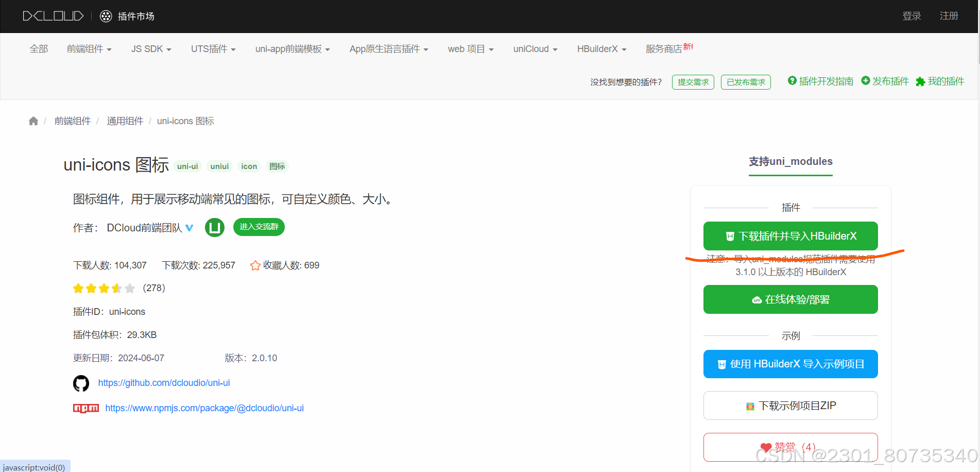This screenshot has height=472, width=980.
Task: Open the GitHub uni-ui repository link
Action: pos(164,383)
